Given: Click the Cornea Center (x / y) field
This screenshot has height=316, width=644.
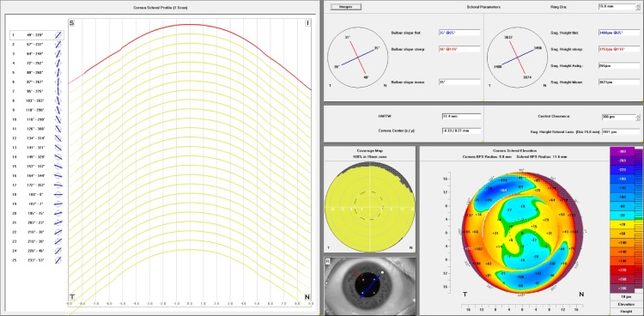Looking at the screenshot, I should pos(461,131).
